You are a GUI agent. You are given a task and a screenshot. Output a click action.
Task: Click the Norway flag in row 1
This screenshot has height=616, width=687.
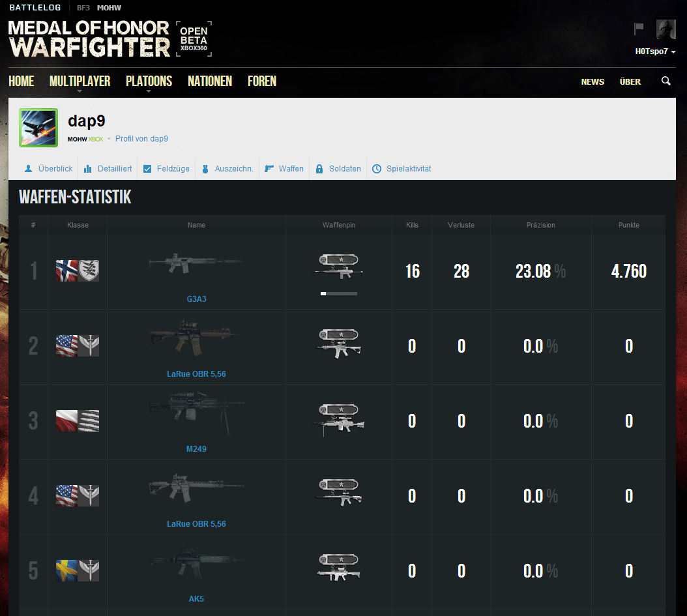point(66,271)
